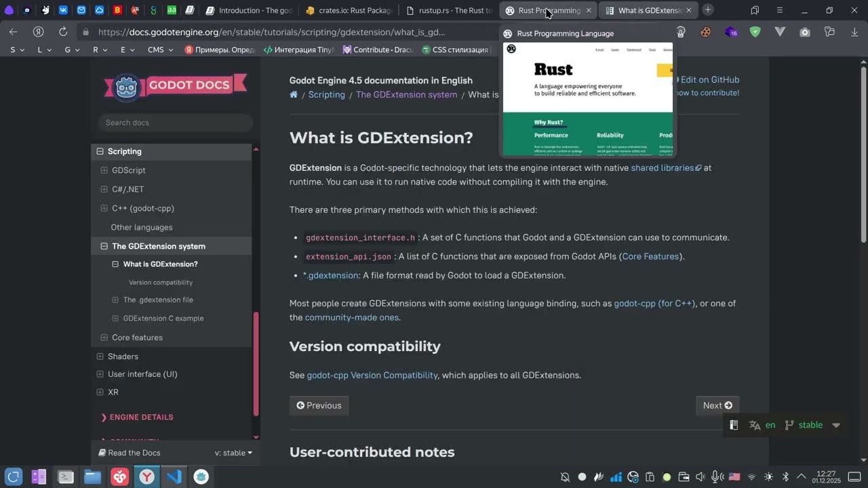Open the cookie extension icon in toolbar
Image resolution: width=868 pixels, height=488 pixels.
coord(706,32)
